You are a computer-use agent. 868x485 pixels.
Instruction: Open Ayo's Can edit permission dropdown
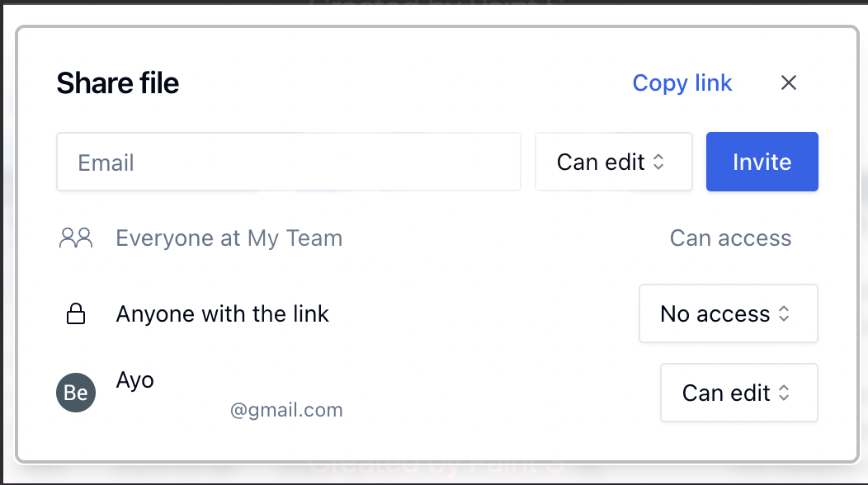pos(738,393)
